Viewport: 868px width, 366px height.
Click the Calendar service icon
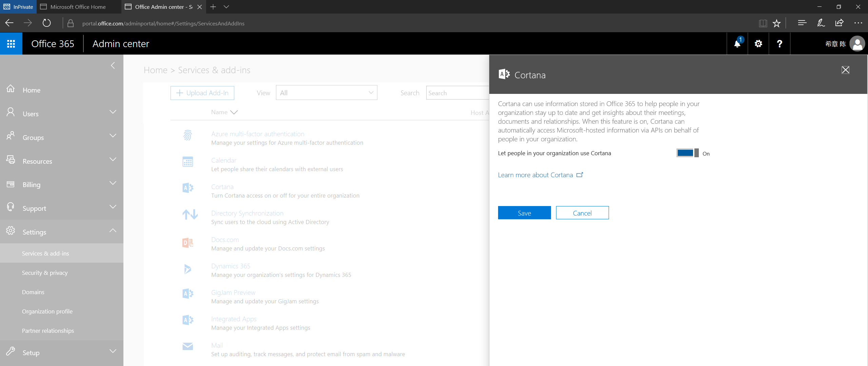pos(188,162)
